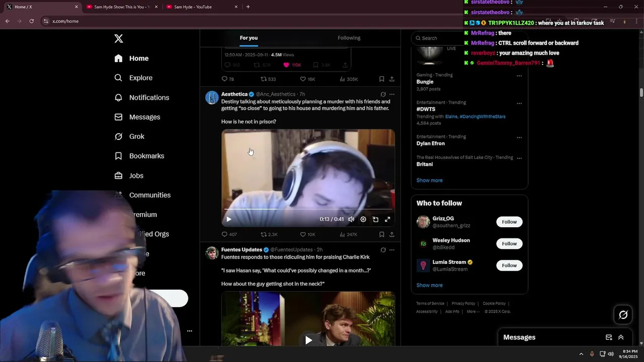644x362 pixels.
Task: Open Grok actions on the Fuentes Updates post
Action: coord(383,250)
